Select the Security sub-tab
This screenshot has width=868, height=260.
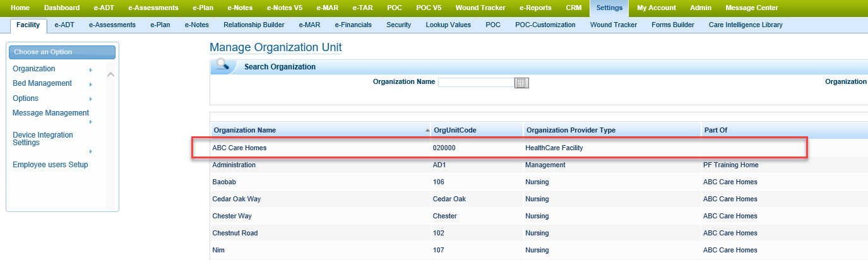(398, 25)
